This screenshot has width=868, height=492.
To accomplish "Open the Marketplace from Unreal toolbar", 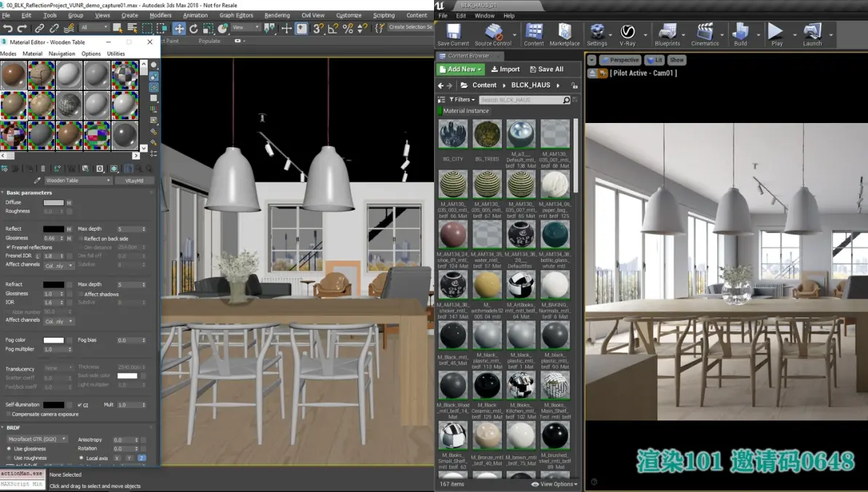I will (x=564, y=34).
